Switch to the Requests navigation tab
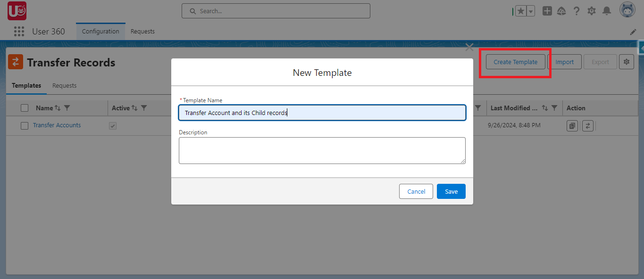Viewport: 644px width, 279px height. 142,32
